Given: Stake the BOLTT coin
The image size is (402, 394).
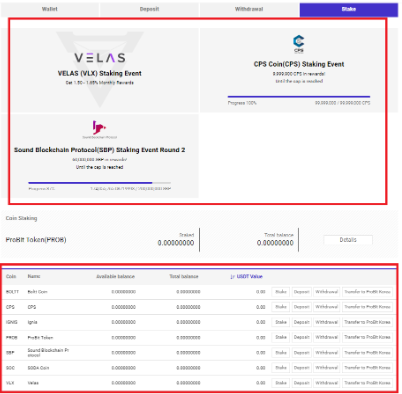Looking at the screenshot, I should [x=281, y=292].
